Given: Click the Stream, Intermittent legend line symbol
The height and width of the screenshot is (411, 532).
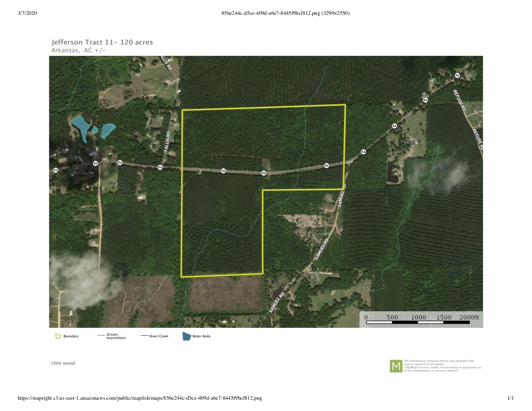Looking at the screenshot, I should click(101, 336).
